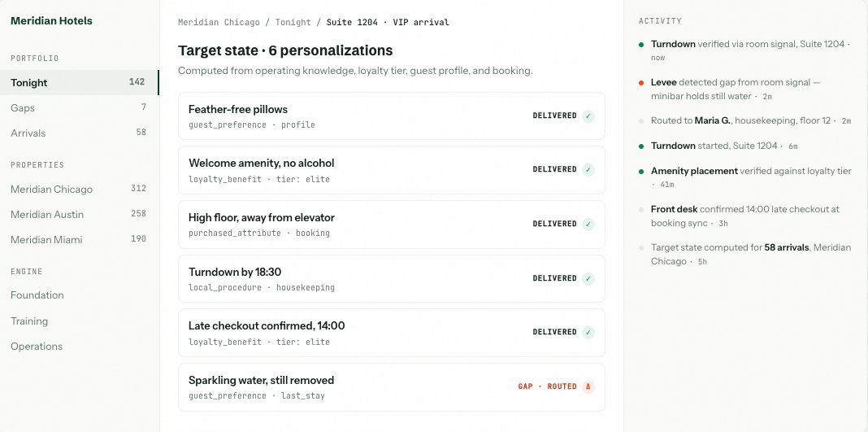This screenshot has height=432, width=868.
Task: Click the Turndown by 18:30 checkmark icon
Action: pos(588,278)
